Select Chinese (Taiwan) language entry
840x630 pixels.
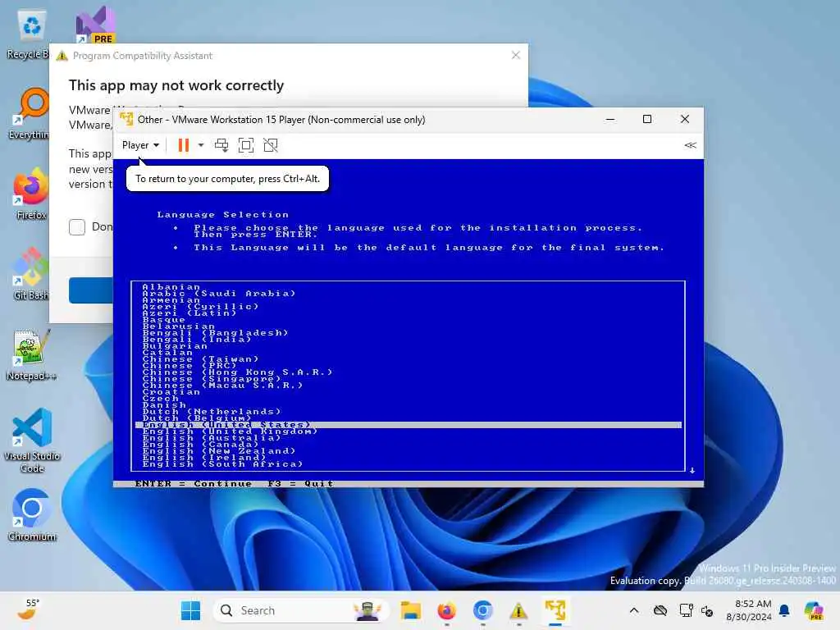(x=200, y=359)
